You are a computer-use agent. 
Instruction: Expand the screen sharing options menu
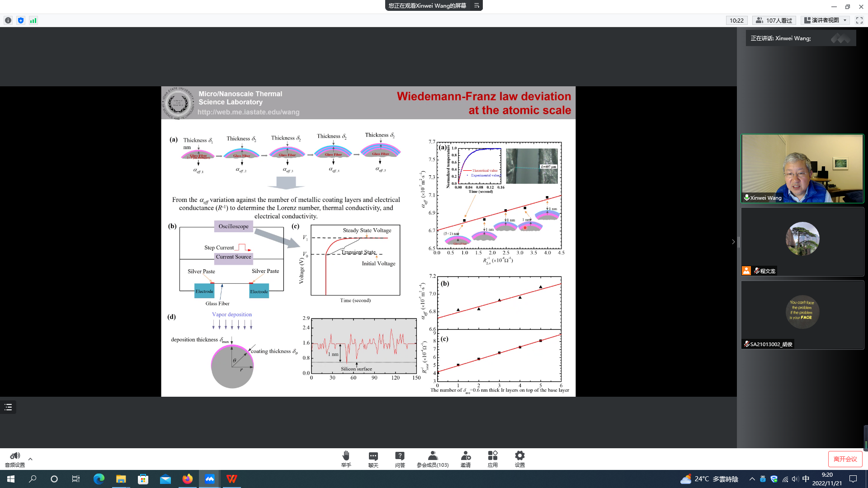(x=476, y=5)
